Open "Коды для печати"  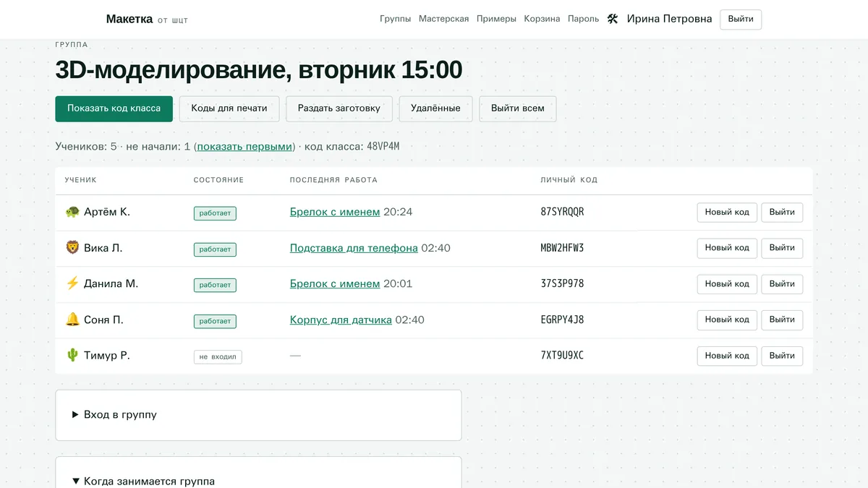(229, 109)
